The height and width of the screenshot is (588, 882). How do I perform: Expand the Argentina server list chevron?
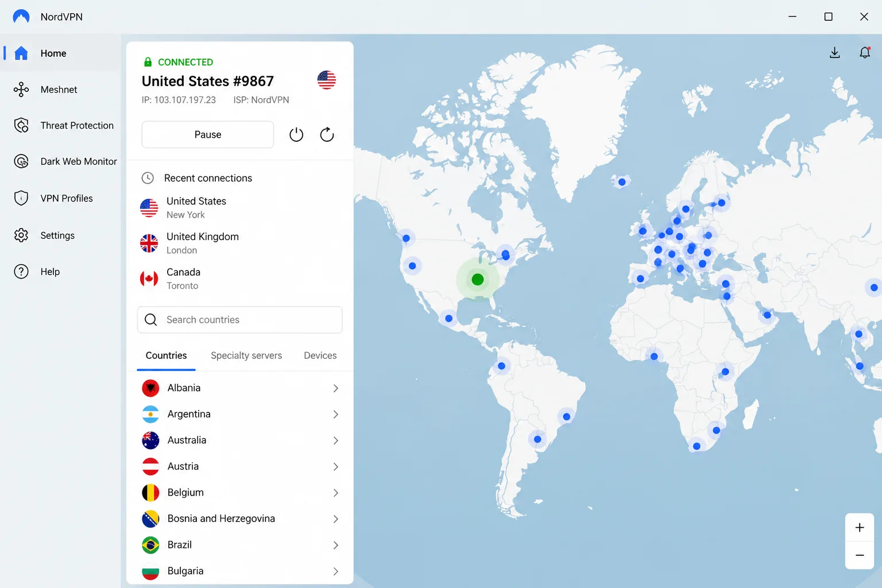tap(336, 414)
